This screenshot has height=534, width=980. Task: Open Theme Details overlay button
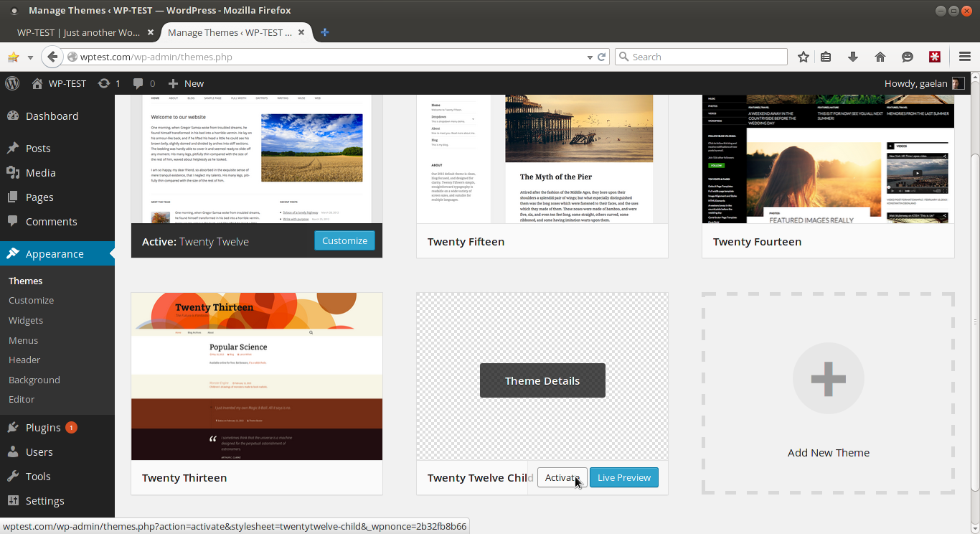pos(542,381)
